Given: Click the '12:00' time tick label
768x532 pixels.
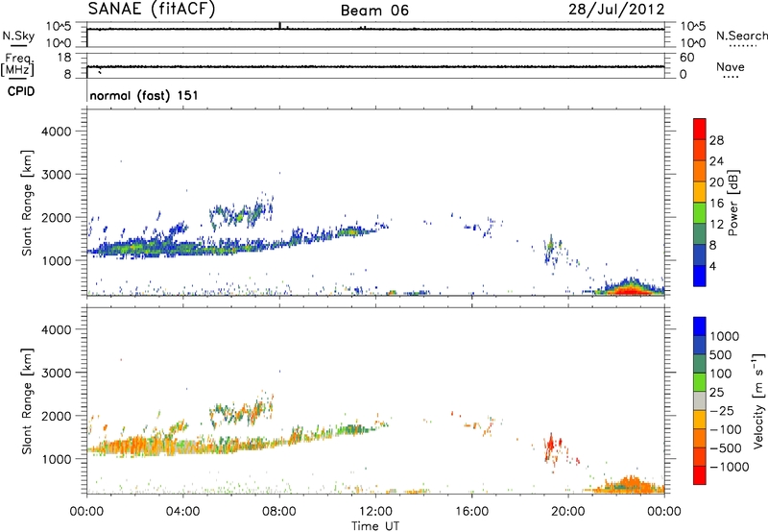Looking at the screenshot, I should (x=375, y=512).
